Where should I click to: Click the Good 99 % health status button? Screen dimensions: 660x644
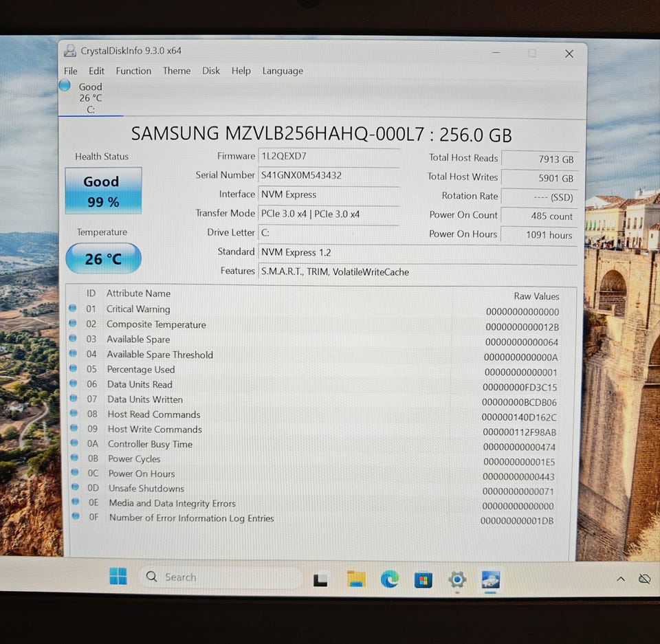click(x=103, y=190)
